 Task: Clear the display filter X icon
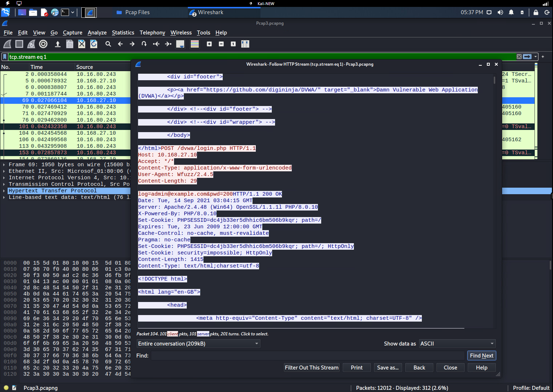pos(519,57)
